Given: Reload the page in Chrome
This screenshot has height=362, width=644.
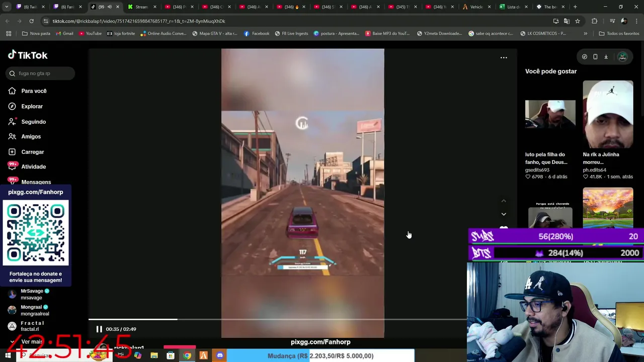Looking at the screenshot, I should coord(31,21).
